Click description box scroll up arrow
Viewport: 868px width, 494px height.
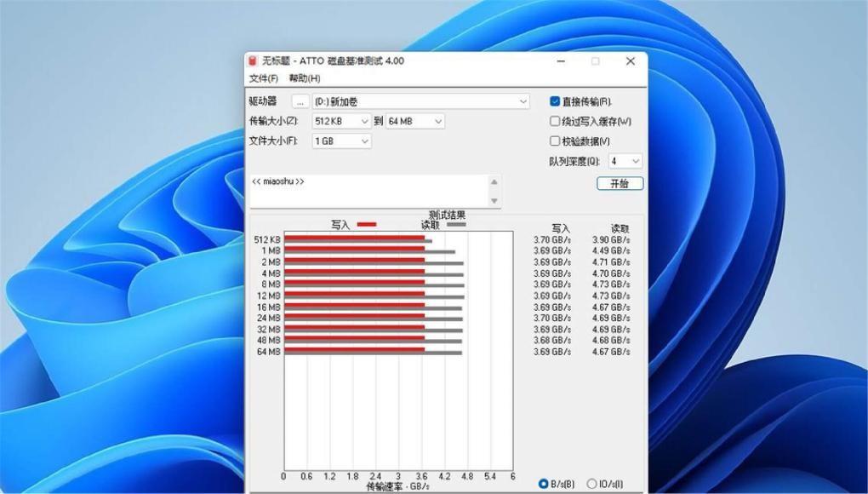494,181
